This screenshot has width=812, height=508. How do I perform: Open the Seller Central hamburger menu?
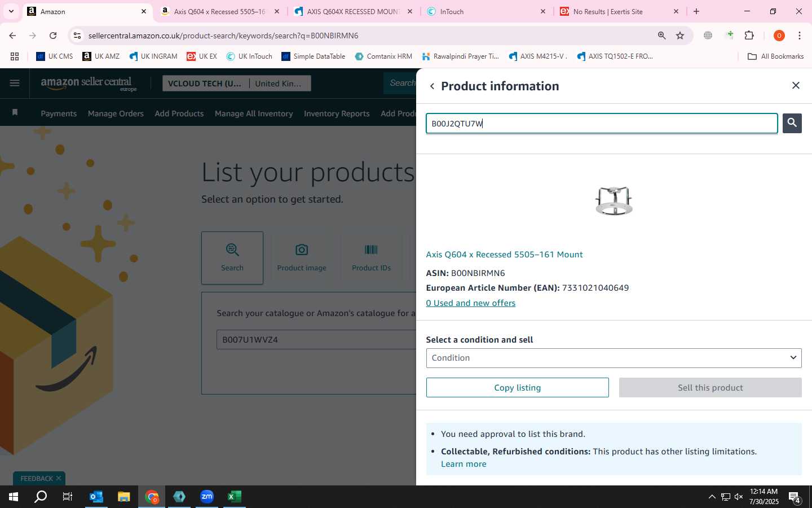pyautogui.click(x=15, y=84)
